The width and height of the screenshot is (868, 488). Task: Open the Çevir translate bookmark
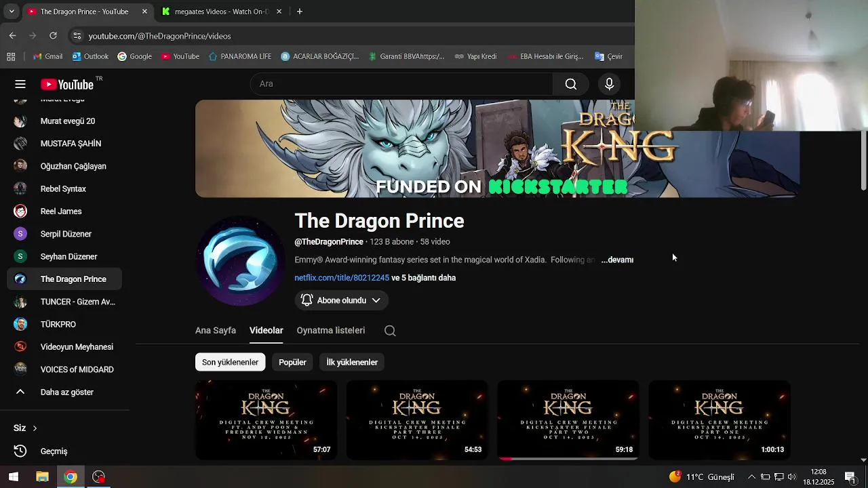tap(608, 56)
